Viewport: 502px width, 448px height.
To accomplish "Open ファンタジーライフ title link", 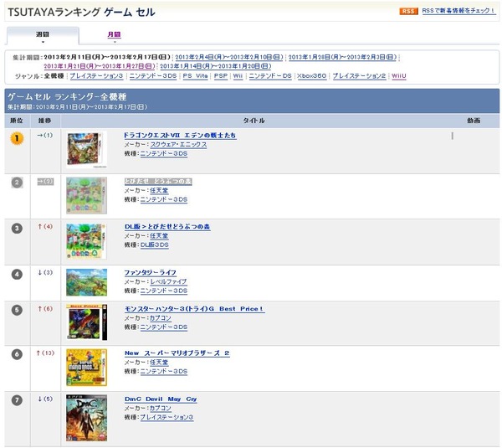I will (150, 273).
